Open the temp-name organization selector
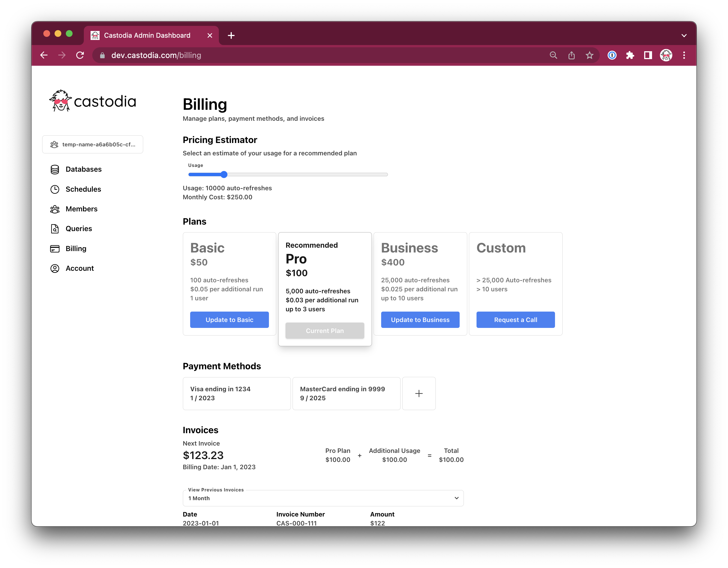 (93, 144)
